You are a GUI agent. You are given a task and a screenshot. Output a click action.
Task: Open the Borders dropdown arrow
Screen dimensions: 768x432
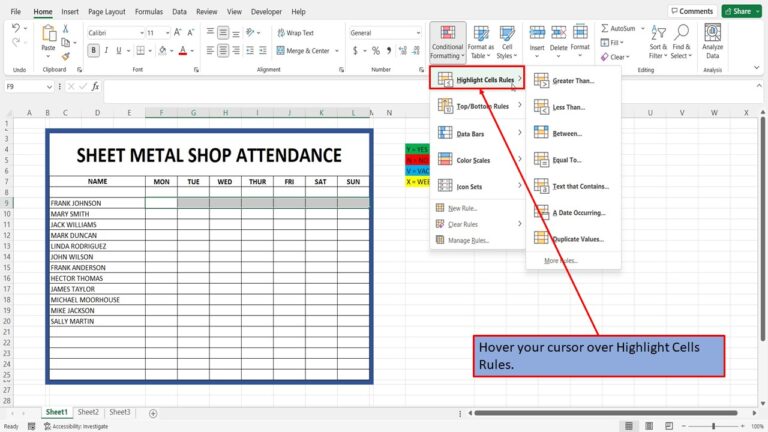(150, 50)
